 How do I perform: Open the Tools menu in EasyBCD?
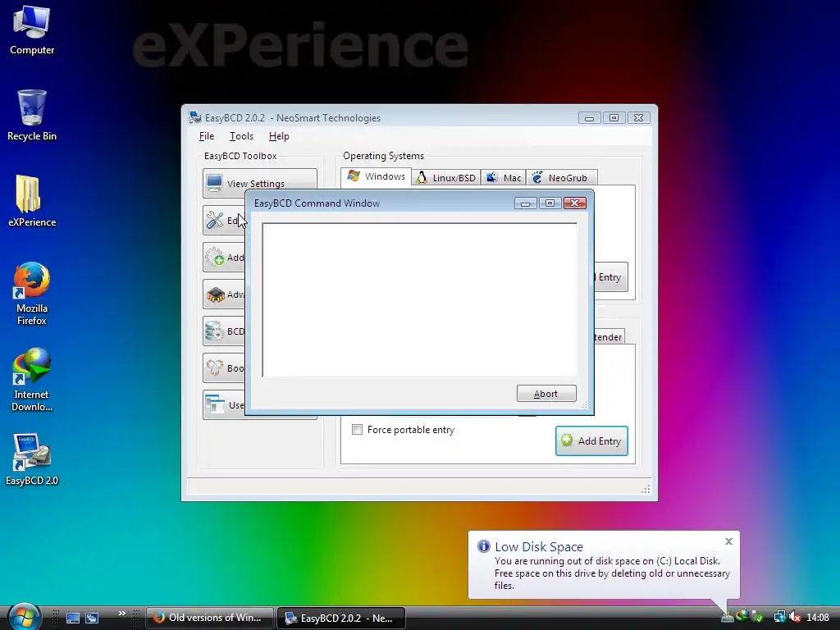coord(241,136)
